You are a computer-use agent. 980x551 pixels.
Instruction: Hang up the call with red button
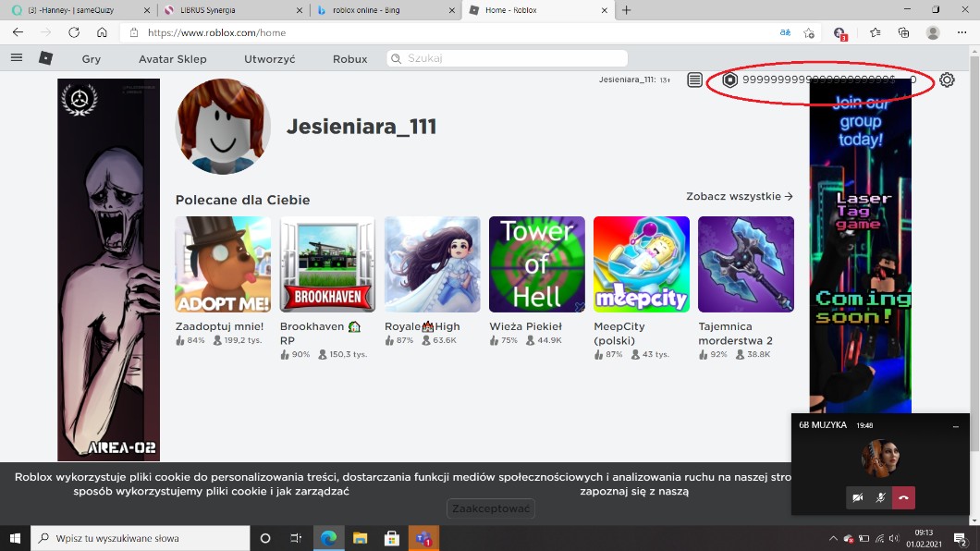click(x=903, y=497)
